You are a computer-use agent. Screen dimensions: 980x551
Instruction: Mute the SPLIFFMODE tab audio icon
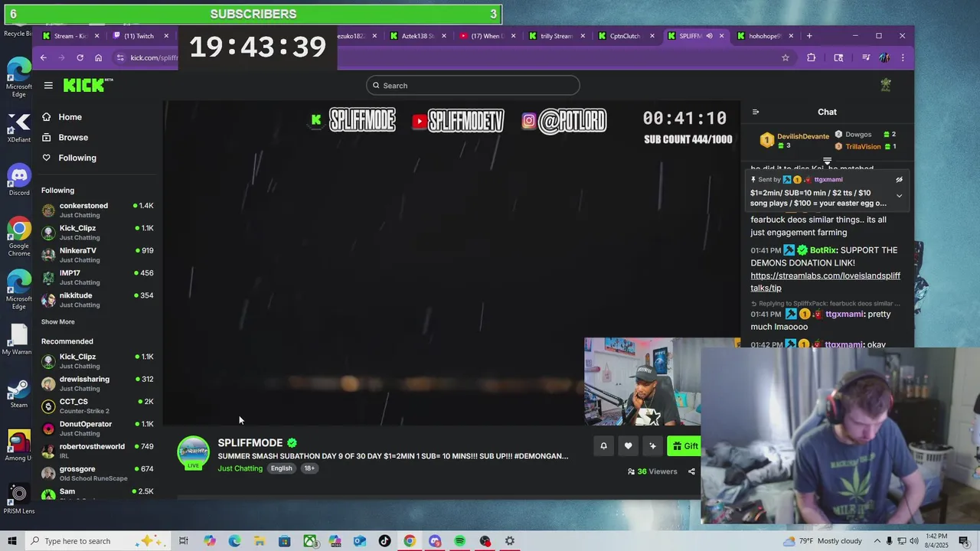pos(709,36)
